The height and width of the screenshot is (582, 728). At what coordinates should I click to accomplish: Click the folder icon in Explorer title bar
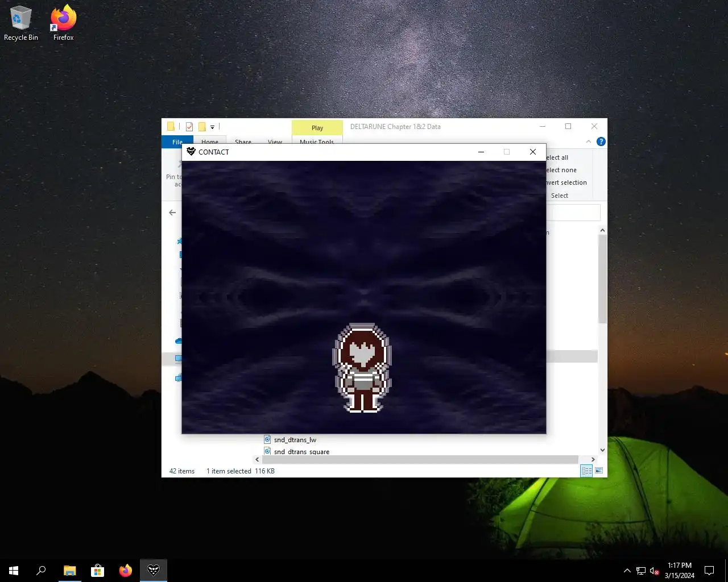point(171,127)
